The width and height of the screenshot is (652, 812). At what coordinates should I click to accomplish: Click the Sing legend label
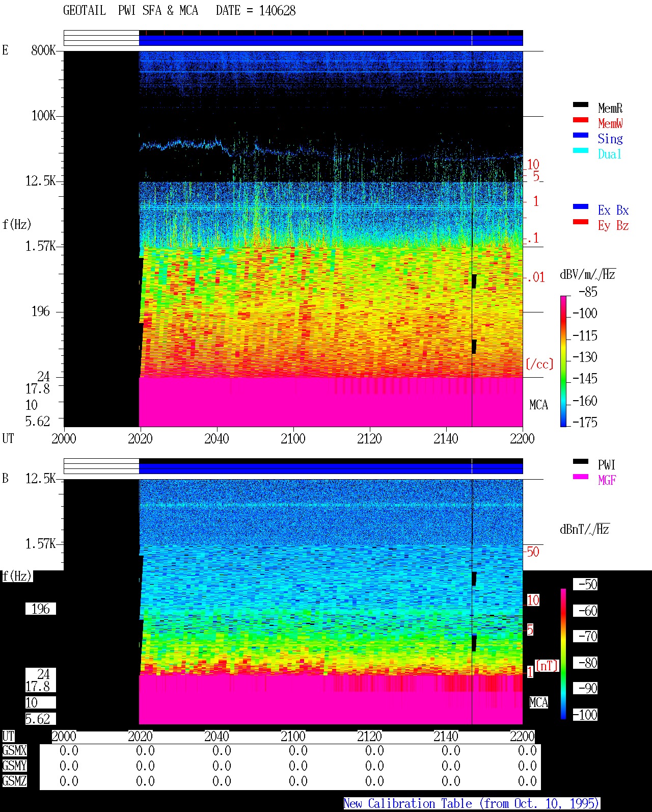pyautogui.click(x=610, y=139)
